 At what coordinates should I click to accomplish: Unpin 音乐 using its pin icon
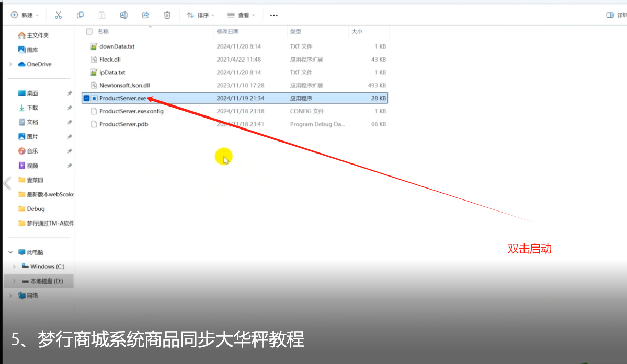(x=70, y=151)
